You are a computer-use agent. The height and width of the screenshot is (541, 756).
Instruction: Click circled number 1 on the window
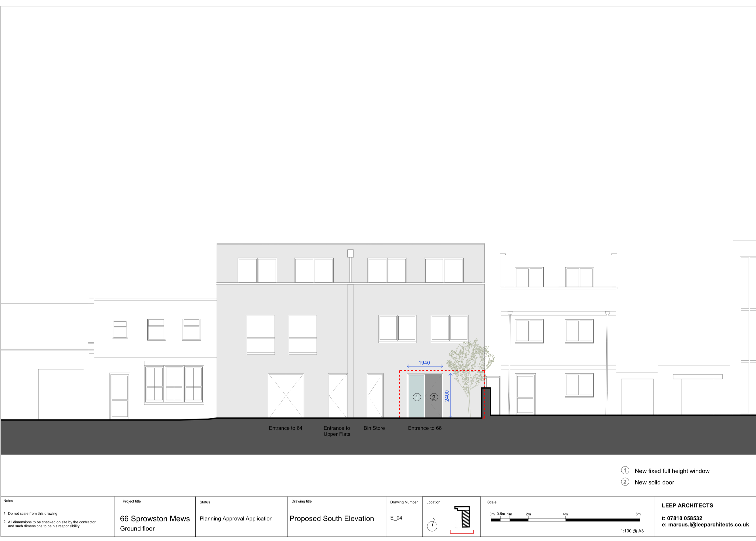click(417, 397)
